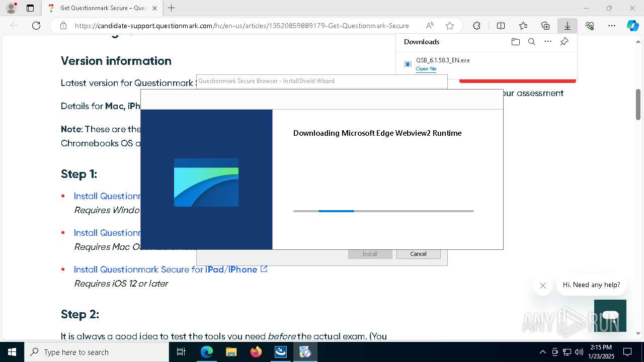Search downloads with the magnifier icon
The width and height of the screenshot is (644, 362).
pos(531,42)
